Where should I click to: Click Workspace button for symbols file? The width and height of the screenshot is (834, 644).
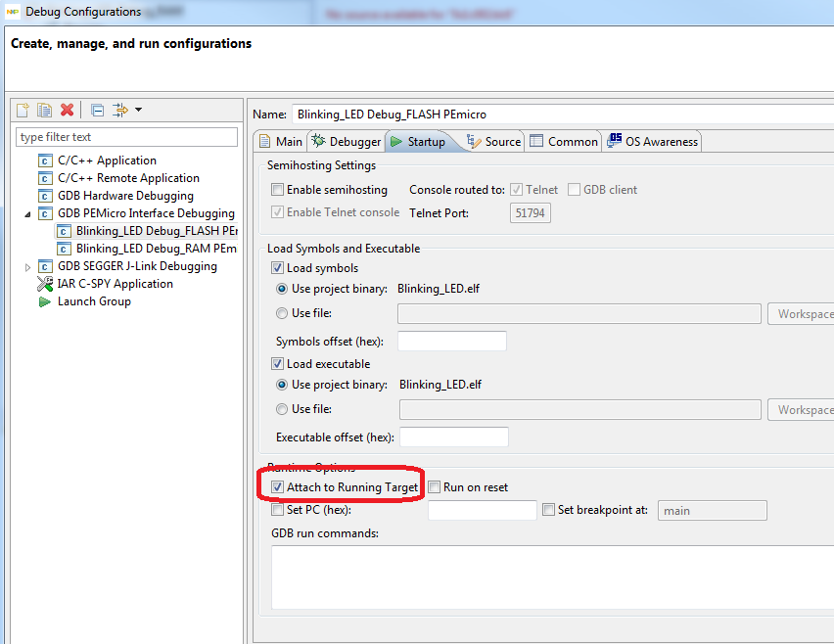point(801,314)
